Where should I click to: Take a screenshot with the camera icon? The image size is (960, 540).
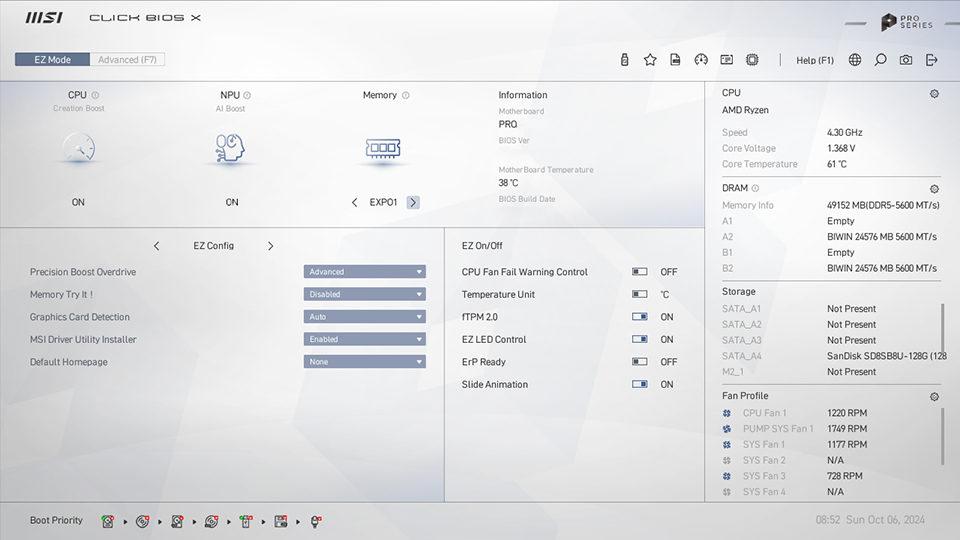point(906,60)
